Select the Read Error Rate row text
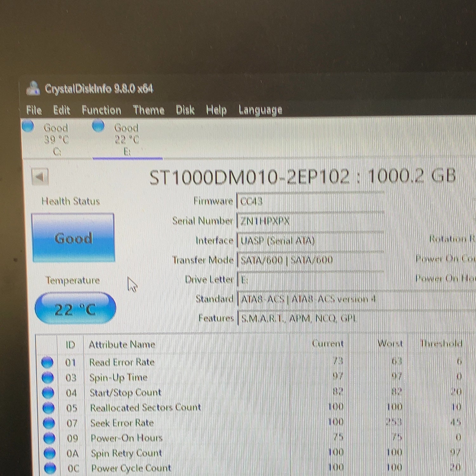 point(122,362)
